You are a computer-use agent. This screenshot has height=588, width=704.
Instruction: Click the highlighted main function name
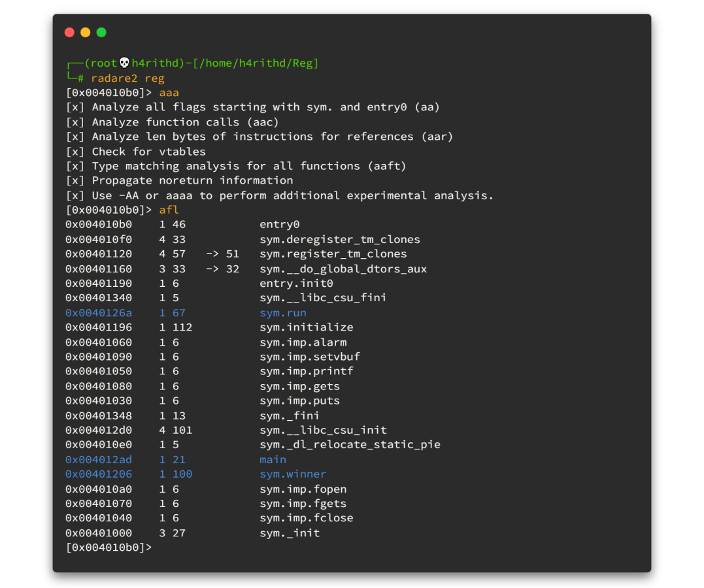click(x=273, y=460)
